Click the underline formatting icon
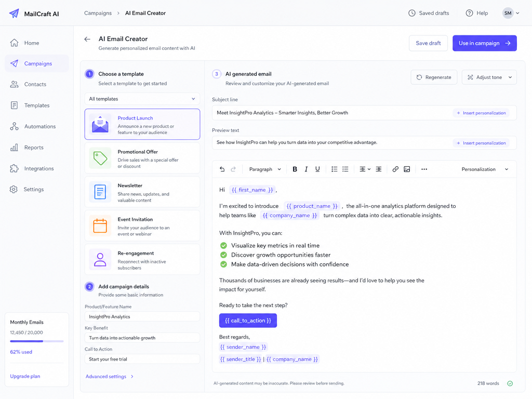Viewport: 532px width, 399px height. [317, 169]
